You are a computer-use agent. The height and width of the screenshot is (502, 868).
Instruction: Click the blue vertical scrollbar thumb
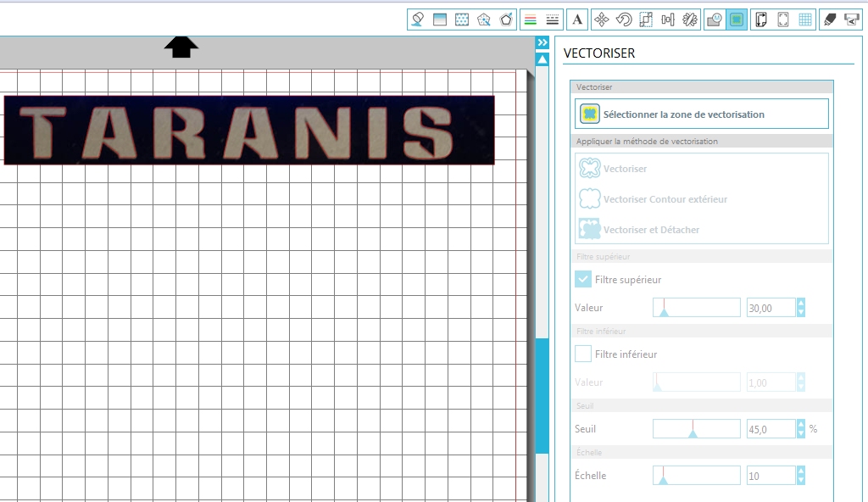(542, 395)
